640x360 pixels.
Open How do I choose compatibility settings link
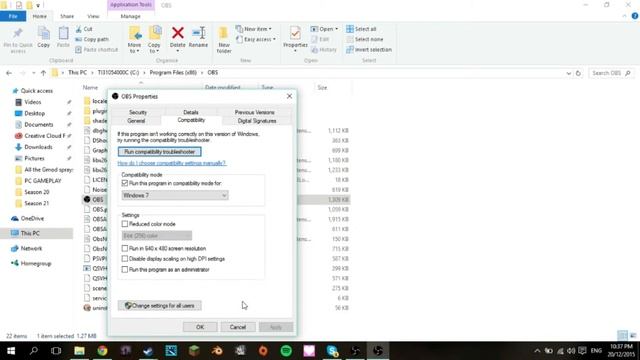[171, 163]
